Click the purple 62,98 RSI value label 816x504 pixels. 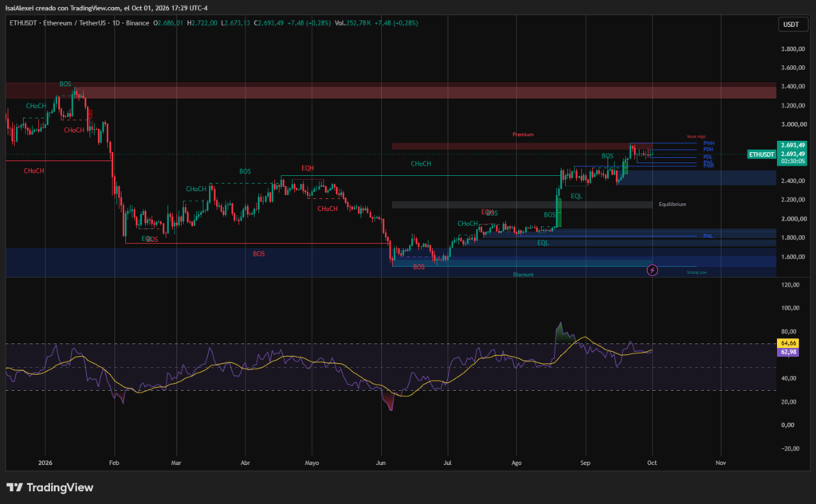788,352
